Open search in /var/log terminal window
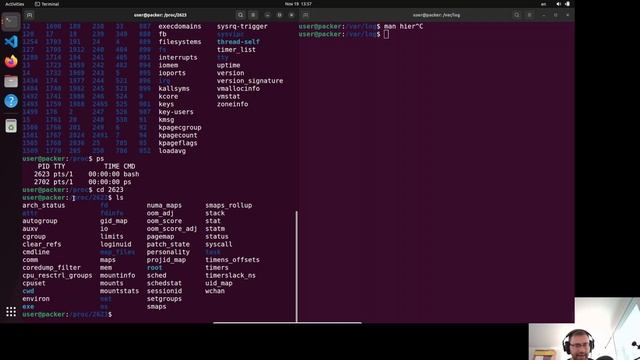Viewport: 640px width, 360px height. 517,15
